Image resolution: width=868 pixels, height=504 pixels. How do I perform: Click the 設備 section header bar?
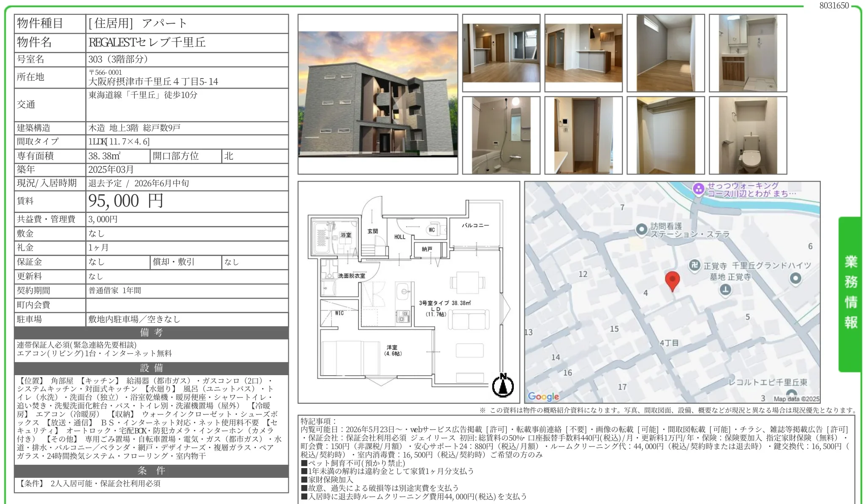[x=151, y=368]
